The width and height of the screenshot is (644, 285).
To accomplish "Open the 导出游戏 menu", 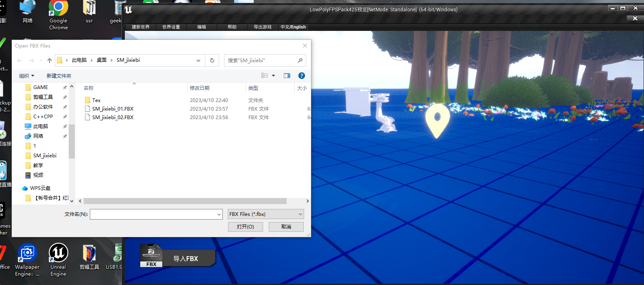I will pos(263,27).
